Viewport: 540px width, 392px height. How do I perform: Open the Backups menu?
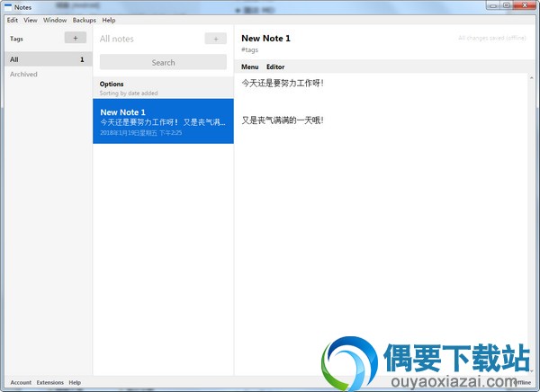84,20
